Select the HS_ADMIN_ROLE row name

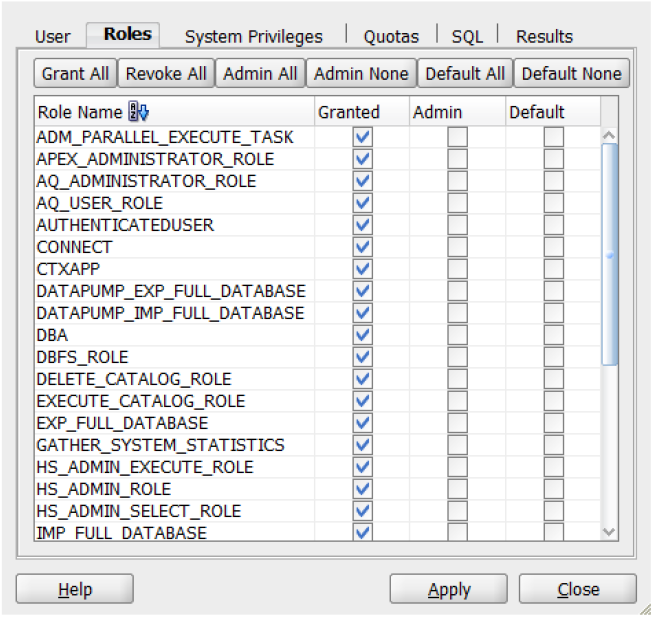(x=104, y=489)
